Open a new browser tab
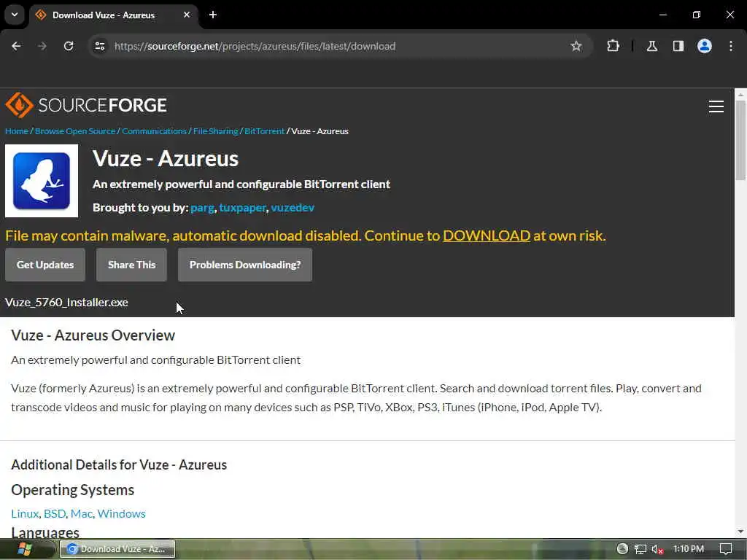This screenshot has height=560, width=747. point(213,15)
